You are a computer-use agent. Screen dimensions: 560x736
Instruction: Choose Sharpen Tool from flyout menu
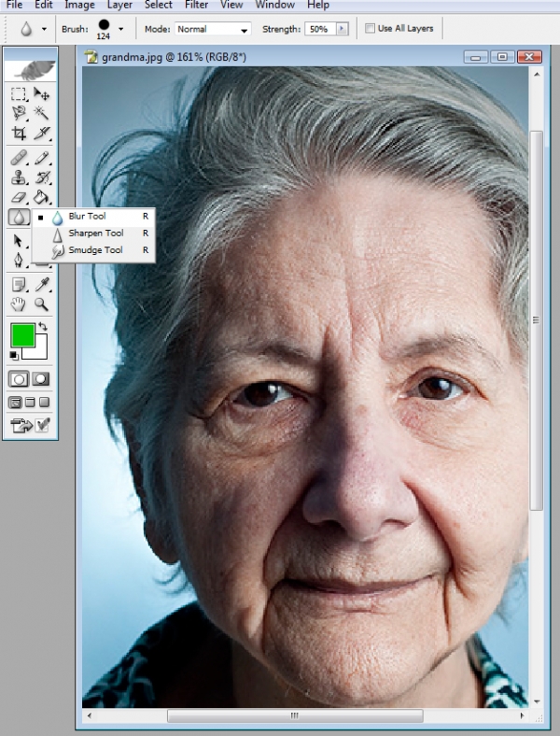coord(92,234)
